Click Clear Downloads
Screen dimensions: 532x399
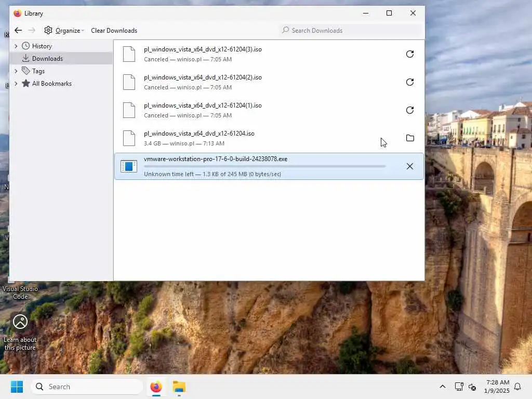(x=114, y=31)
